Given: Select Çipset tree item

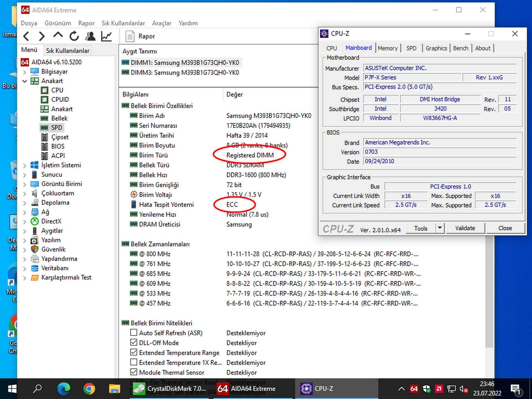Looking at the screenshot, I should coord(60,137).
